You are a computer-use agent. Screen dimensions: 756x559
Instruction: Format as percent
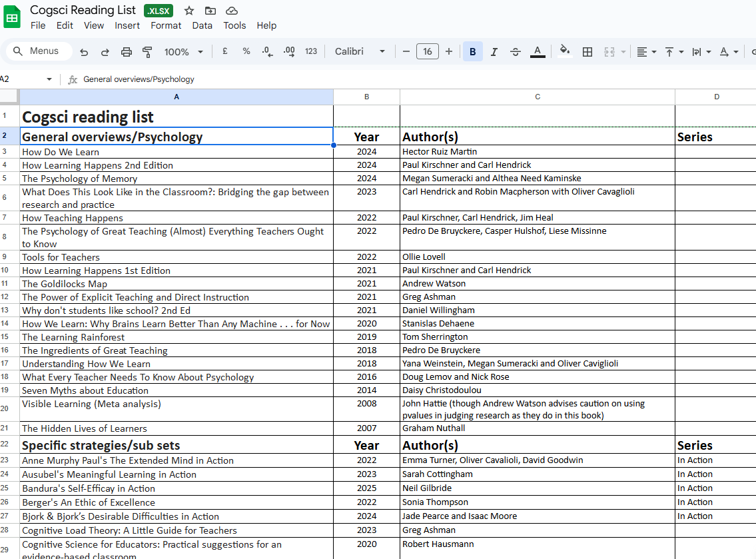tap(246, 51)
